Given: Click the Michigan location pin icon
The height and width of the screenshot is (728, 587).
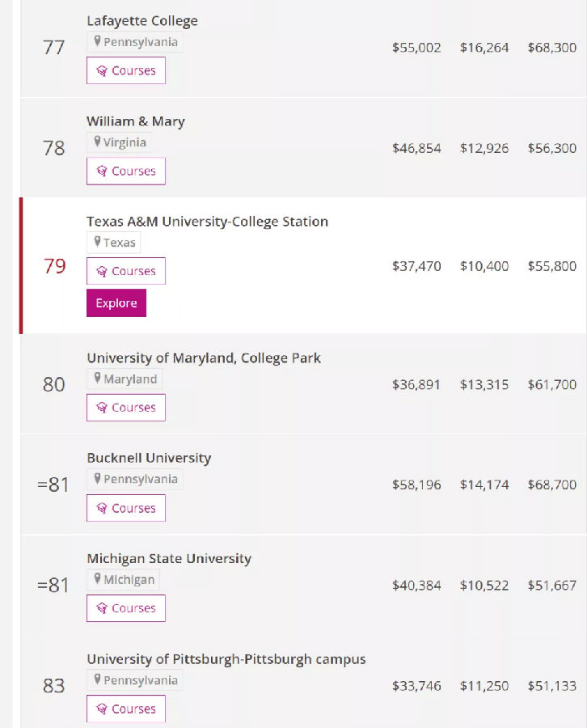Looking at the screenshot, I should coord(98,578).
